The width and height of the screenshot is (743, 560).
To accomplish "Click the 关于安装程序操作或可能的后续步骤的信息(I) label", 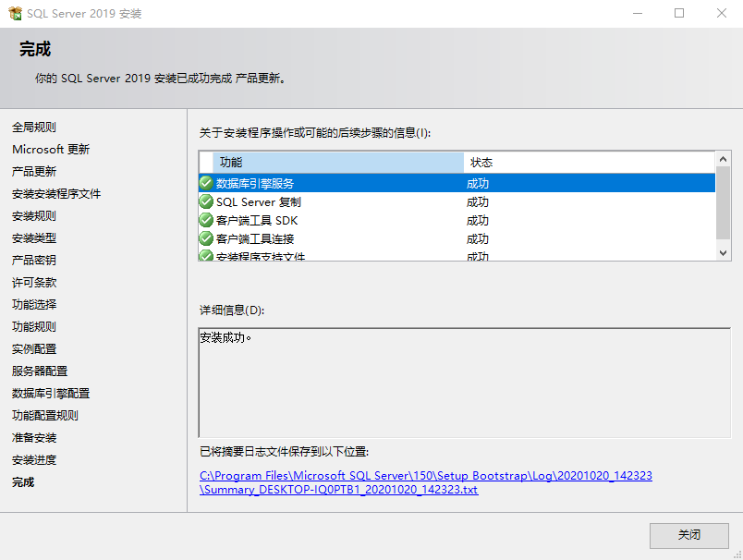I will pos(314,133).
